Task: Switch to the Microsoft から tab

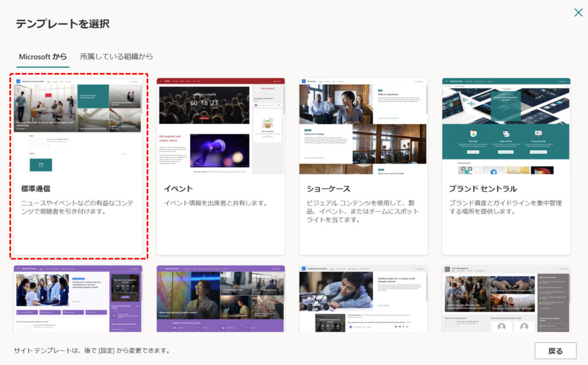Action: pyautogui.click(x=42, y=57)
